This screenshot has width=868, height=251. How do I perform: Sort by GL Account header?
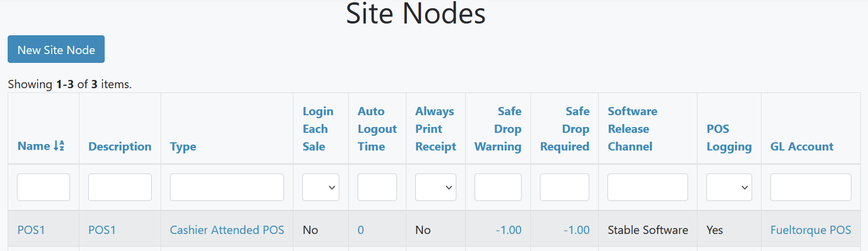pos(802,146)
